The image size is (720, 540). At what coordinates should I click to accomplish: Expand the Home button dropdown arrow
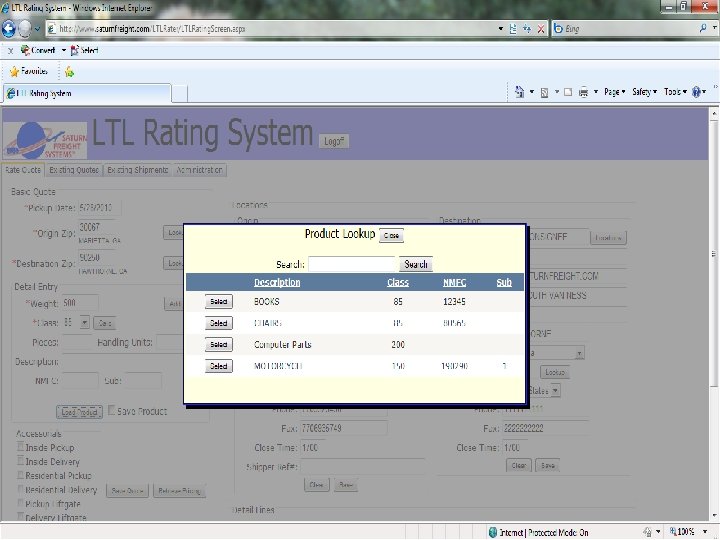(x=532, y=92)
